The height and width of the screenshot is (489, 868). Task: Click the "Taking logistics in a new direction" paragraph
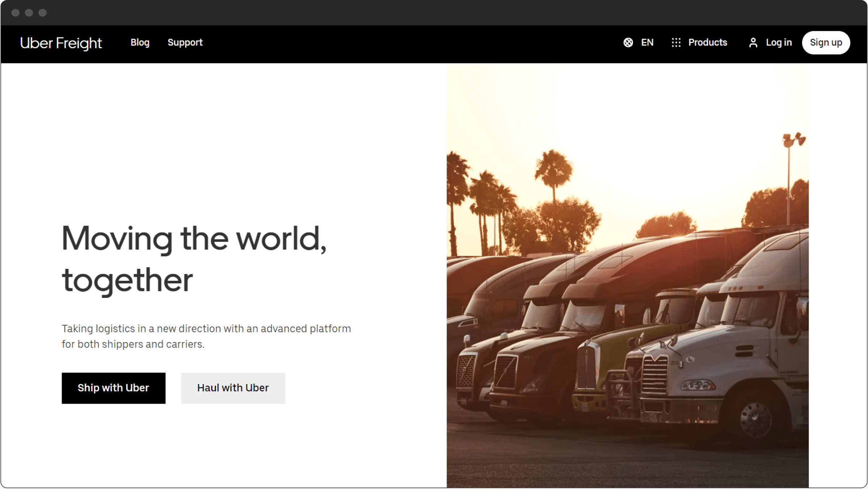tap(206, 336)
